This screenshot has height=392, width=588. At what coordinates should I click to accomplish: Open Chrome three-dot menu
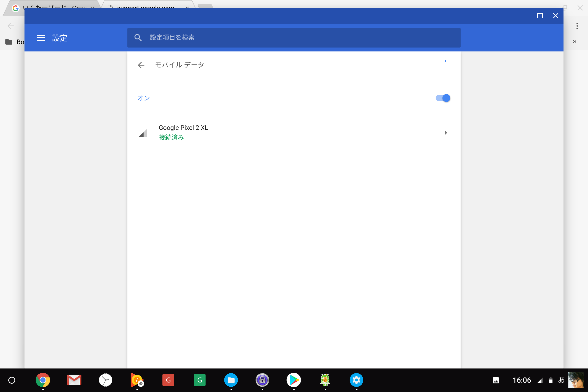pos(577,26)
